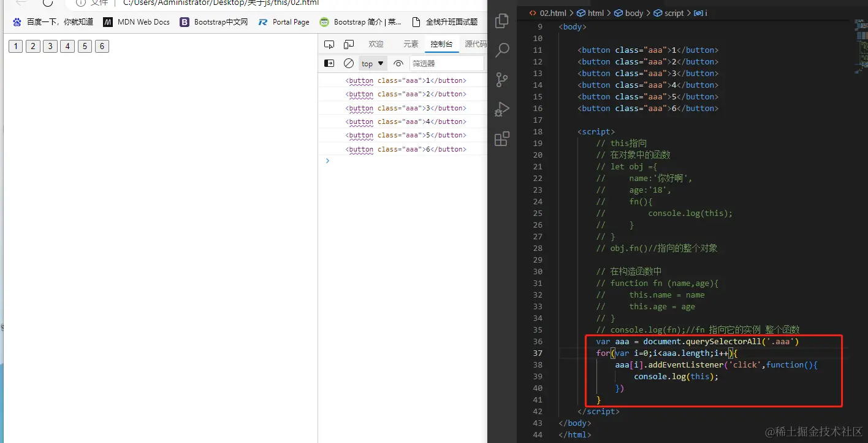
Task: Click page button 5
Action: (x=85, y=46)
